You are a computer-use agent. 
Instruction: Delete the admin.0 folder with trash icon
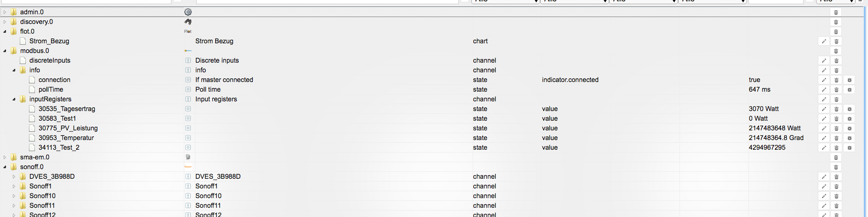pos(836,12)
